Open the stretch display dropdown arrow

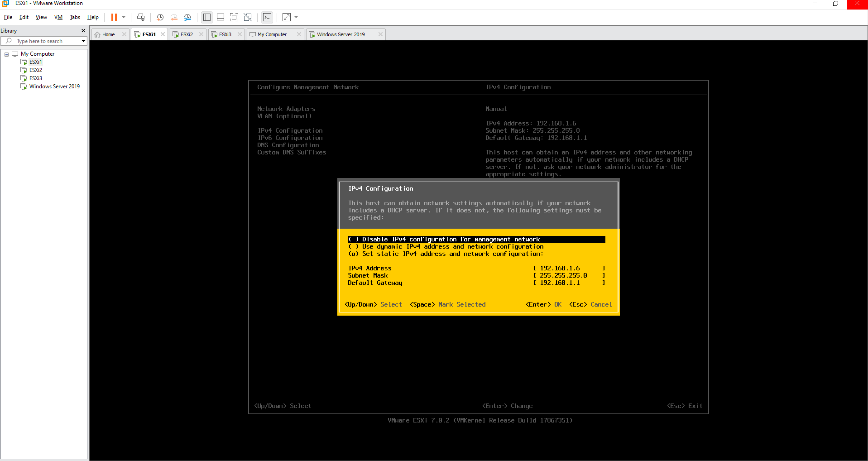[296, 17]
